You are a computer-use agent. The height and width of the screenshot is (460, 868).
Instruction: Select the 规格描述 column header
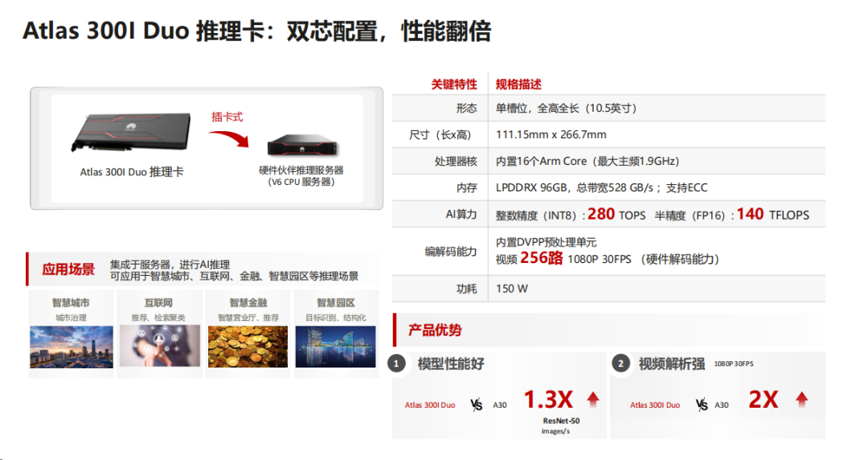(518, 84)
